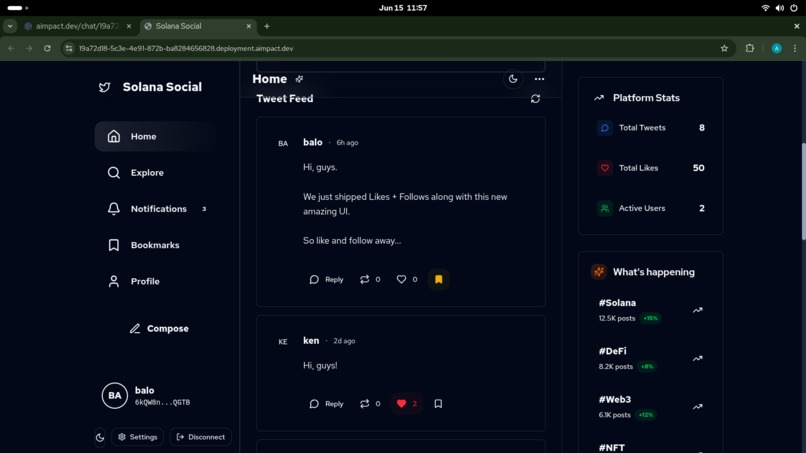Remove bookmark on balo's tweet
The width and height of the screenshot is (806, 453).
[438, 279]
